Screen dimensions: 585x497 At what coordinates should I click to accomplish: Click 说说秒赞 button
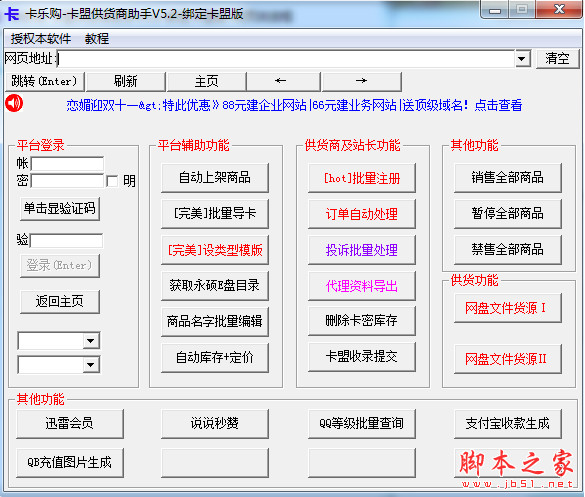pyautogui.click(x=215, y=423)
